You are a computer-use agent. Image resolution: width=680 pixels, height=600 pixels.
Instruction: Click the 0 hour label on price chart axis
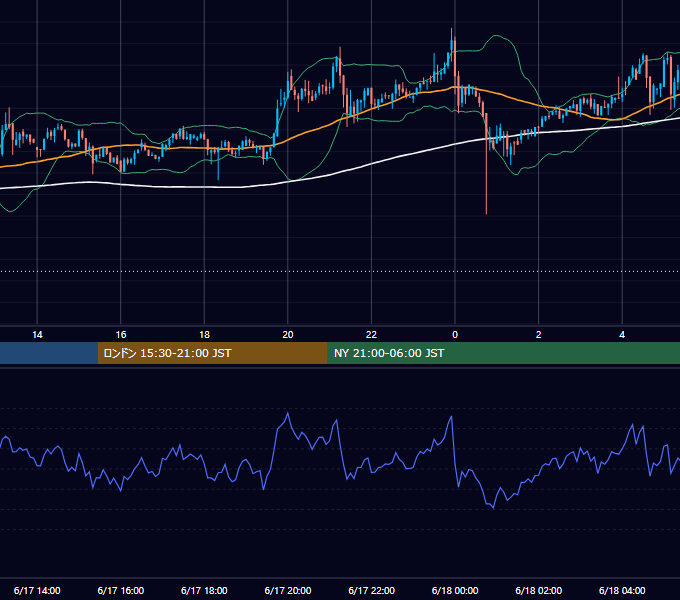[455, 335]
